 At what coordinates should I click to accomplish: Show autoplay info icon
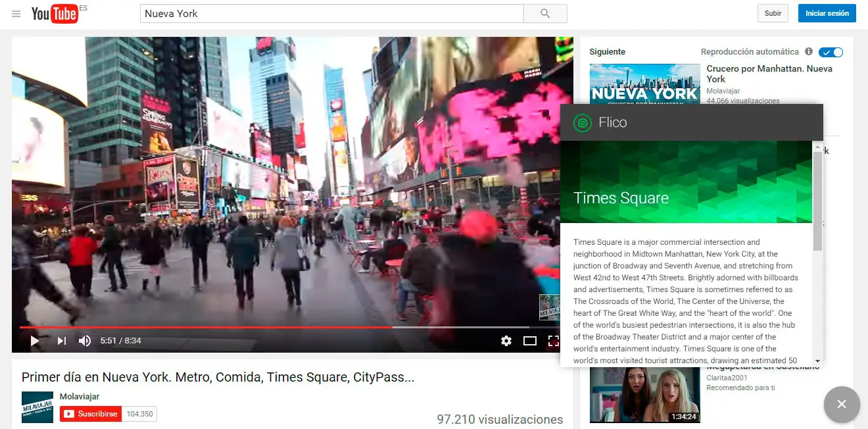pos(809,51)
